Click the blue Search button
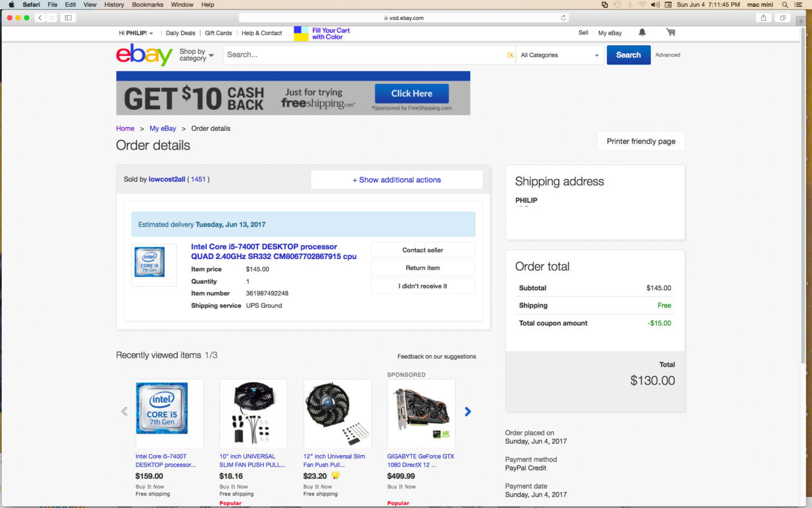Viewport: 812px width, 508px height. [x=629, y=55]
